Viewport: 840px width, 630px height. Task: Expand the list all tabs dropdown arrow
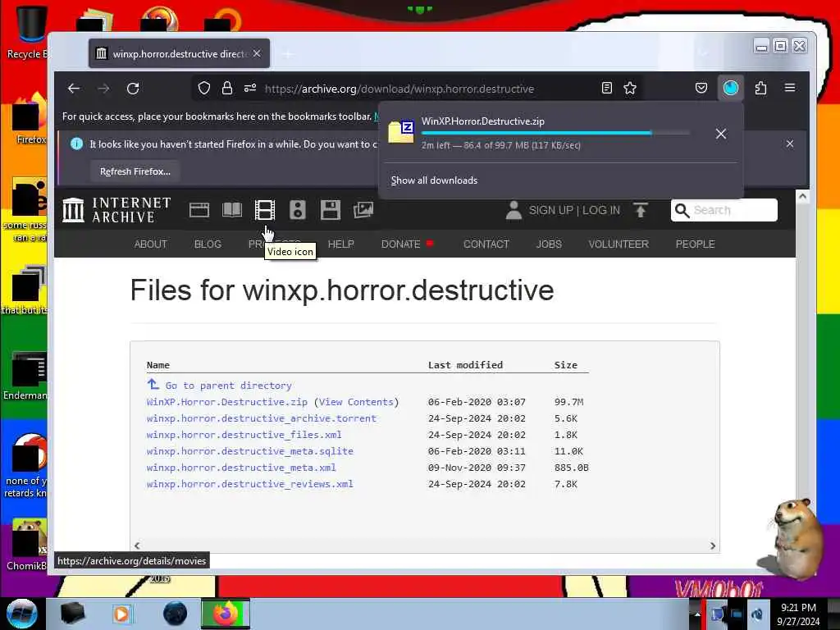coord(703,53)
